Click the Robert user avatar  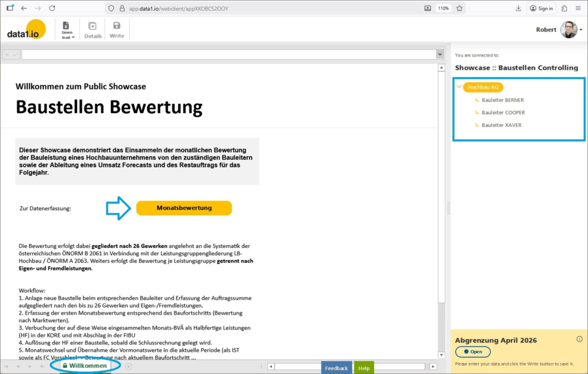point(568,30)
